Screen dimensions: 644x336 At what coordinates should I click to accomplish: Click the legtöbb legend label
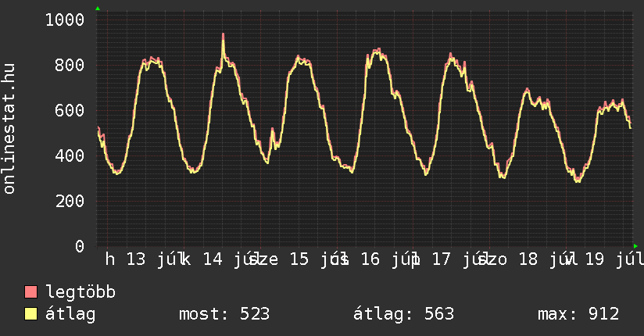pos(80,292)
